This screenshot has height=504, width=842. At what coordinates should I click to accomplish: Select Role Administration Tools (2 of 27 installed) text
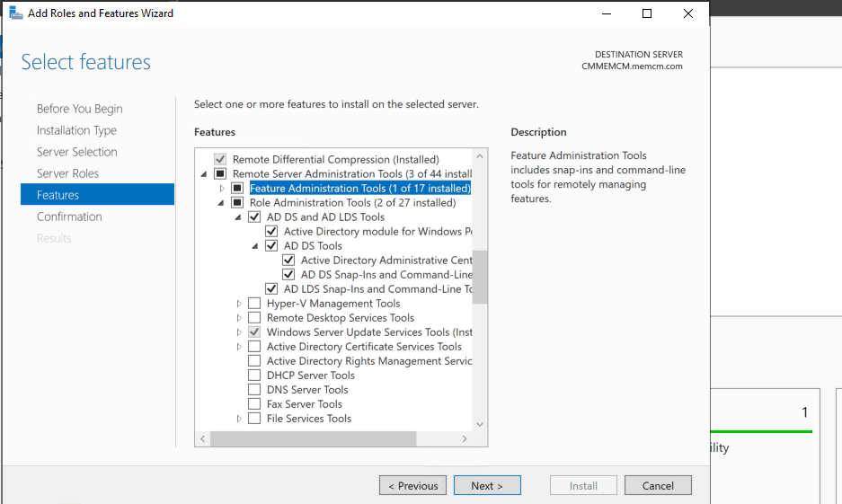(353, 203)
